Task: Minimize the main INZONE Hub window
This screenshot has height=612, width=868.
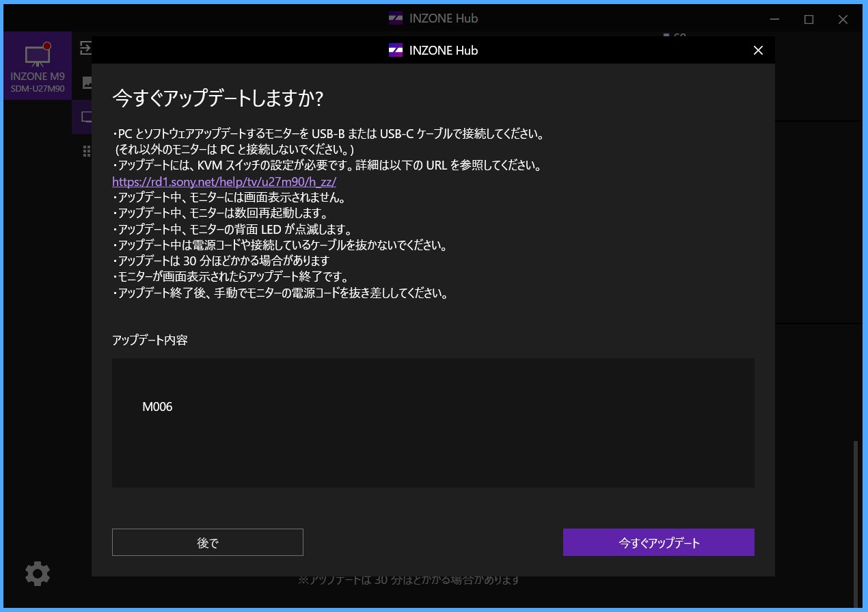Action: pyautogui.click(x=774, y=19)
